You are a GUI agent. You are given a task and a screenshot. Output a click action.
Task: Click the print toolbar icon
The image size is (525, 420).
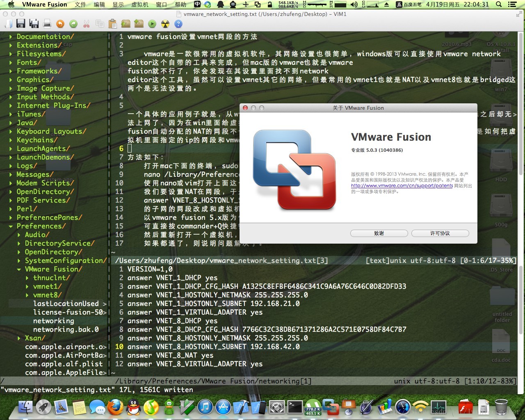coord(47,24)
